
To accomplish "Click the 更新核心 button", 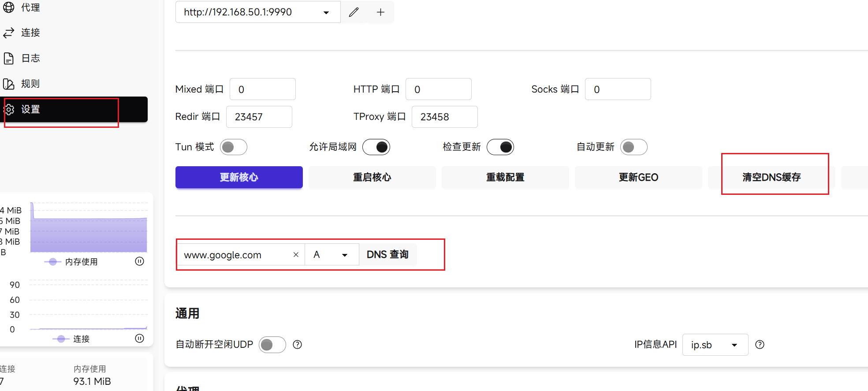I will pyautogui.click(x=239, y=177).
